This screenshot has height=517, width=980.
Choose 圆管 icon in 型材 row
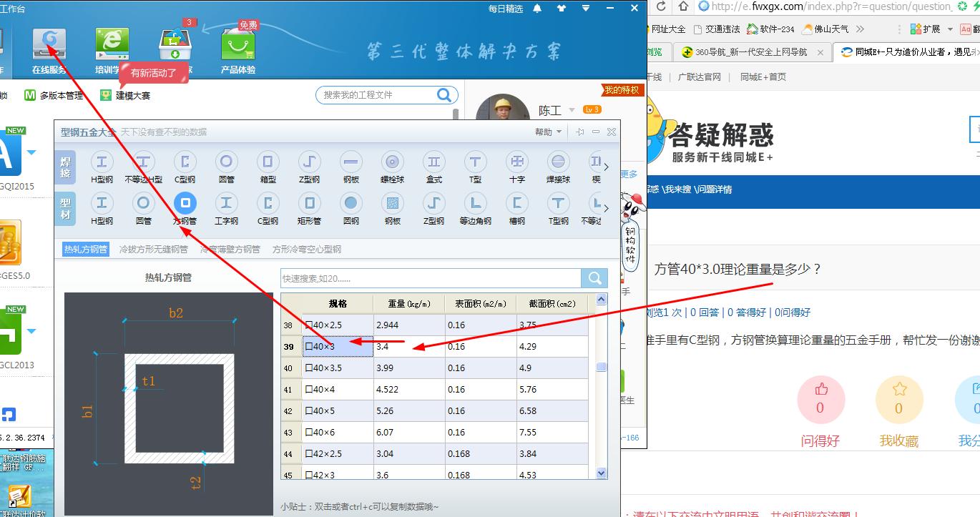click(x=144, y=203)
